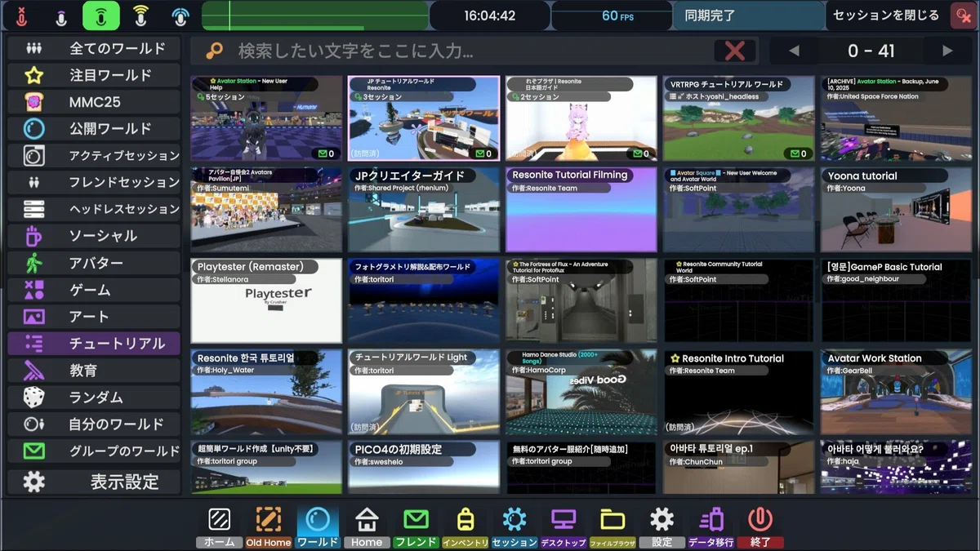Select the blue broadcast voice mode icon
Viewport: 980px width, 551px height.
point(180,16)
